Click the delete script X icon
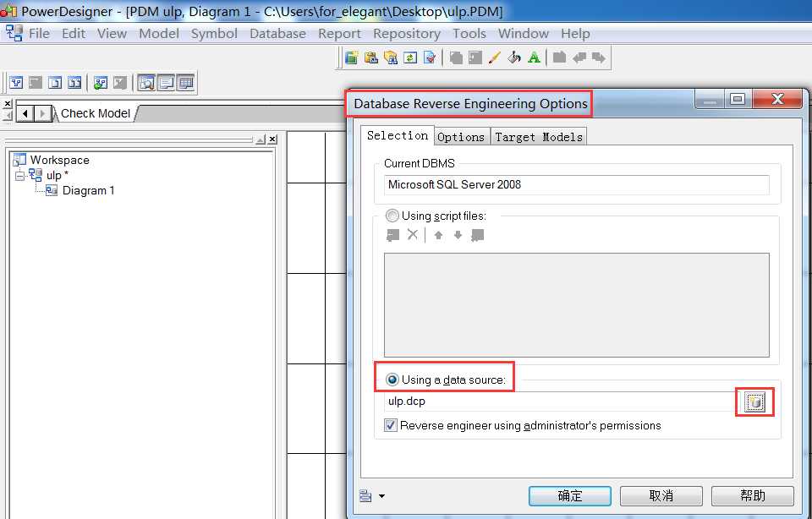This screenshot has height=519, width=812. tap(412, 235)
